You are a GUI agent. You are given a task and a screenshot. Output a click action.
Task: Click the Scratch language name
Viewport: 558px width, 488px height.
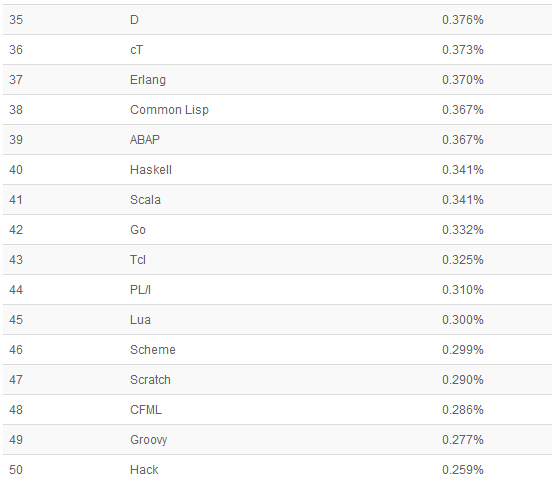(151, 380)
